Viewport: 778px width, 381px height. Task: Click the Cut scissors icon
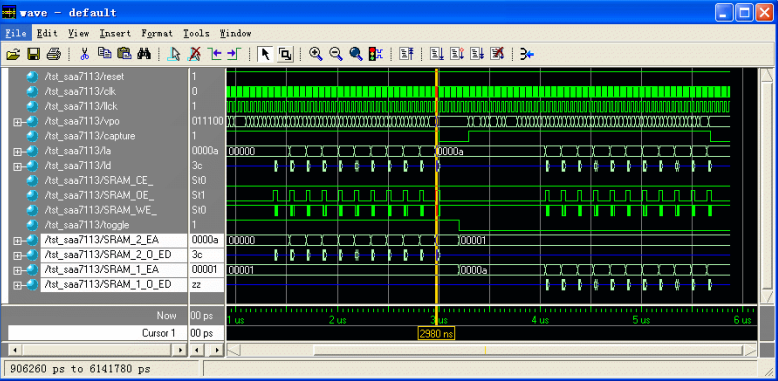coord(84,54)
